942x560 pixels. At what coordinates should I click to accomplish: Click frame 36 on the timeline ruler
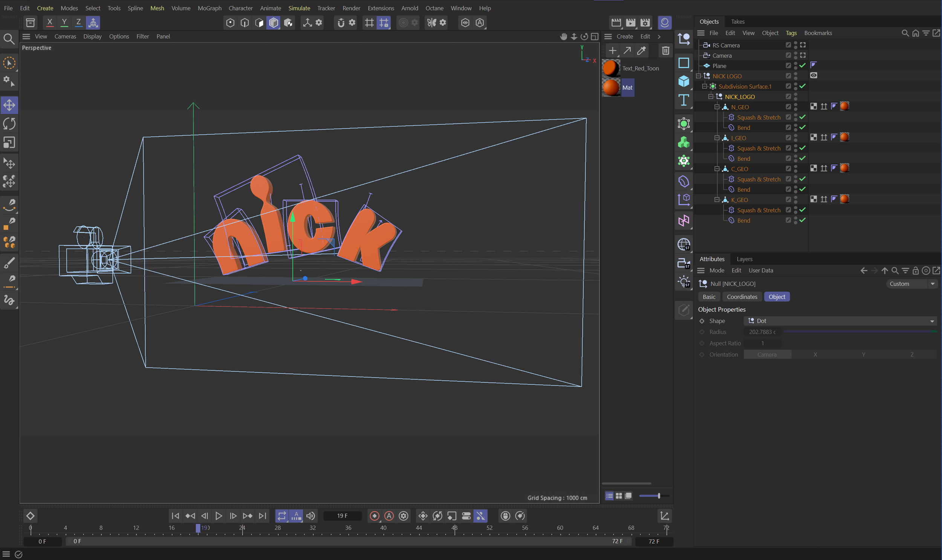point(348,528)
